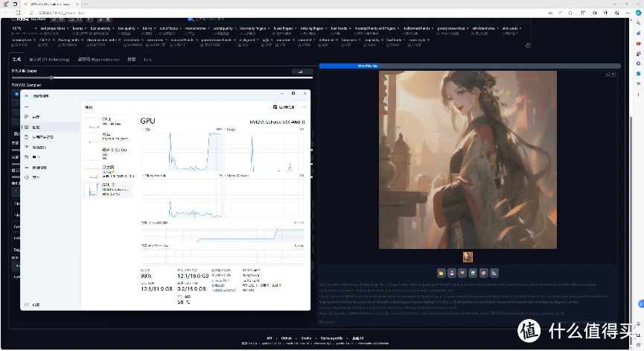
Task: Add this page to favorites with the star icon
Action: [x=570, y=13]
